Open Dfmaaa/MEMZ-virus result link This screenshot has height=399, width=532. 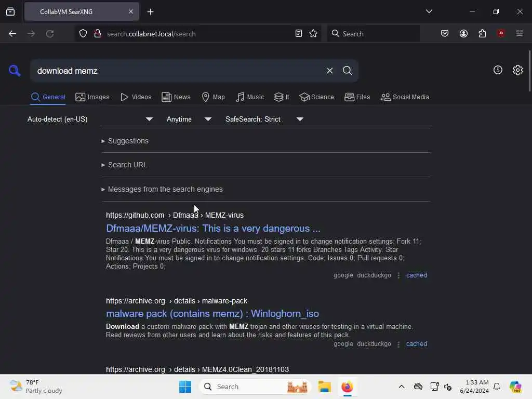pos(213,229)
